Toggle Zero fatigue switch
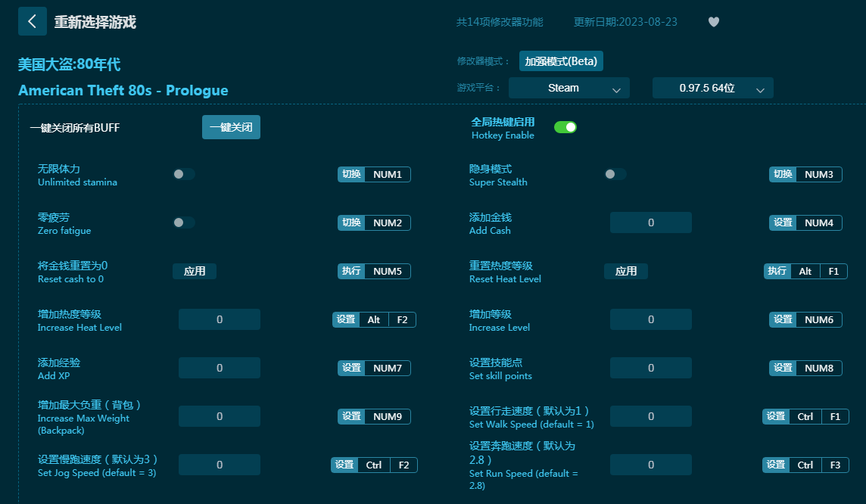Screen dimensions: 866x504 [x=184, y=222]
